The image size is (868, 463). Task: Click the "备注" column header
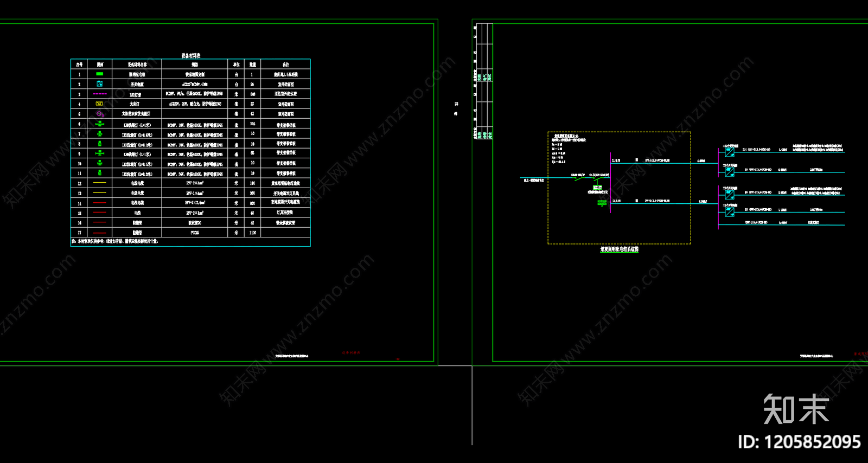(286, 65)
